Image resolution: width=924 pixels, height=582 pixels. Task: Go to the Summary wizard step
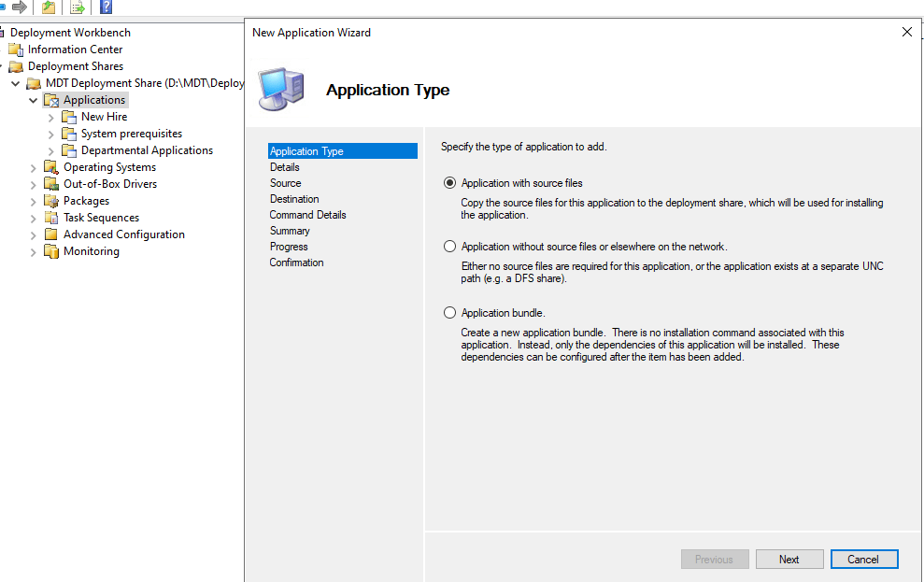tap(290, 231)
